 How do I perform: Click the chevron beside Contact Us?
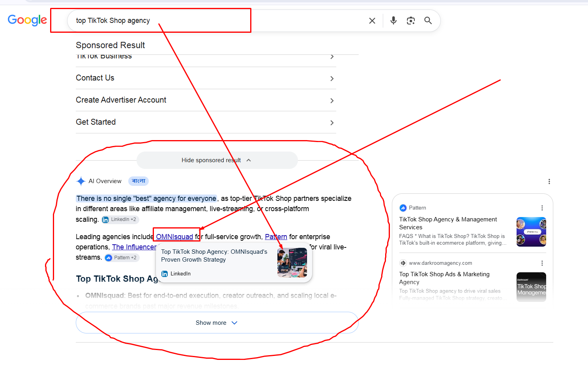tap(332, 79)
